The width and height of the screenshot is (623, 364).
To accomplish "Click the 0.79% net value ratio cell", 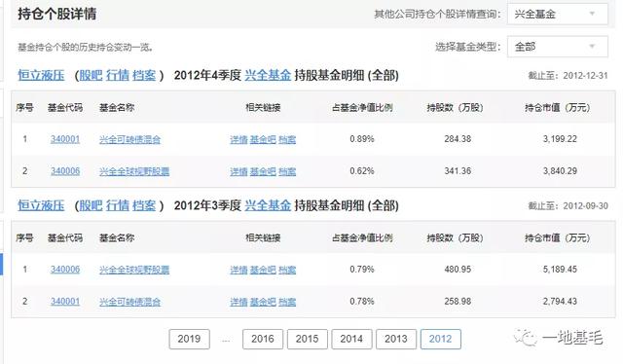I will [x=362, y=270].
